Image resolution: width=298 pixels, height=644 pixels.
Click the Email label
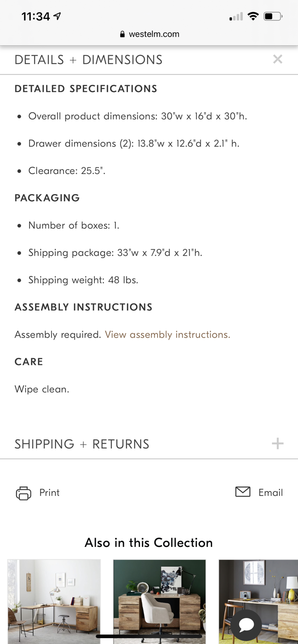coord(271,492)
